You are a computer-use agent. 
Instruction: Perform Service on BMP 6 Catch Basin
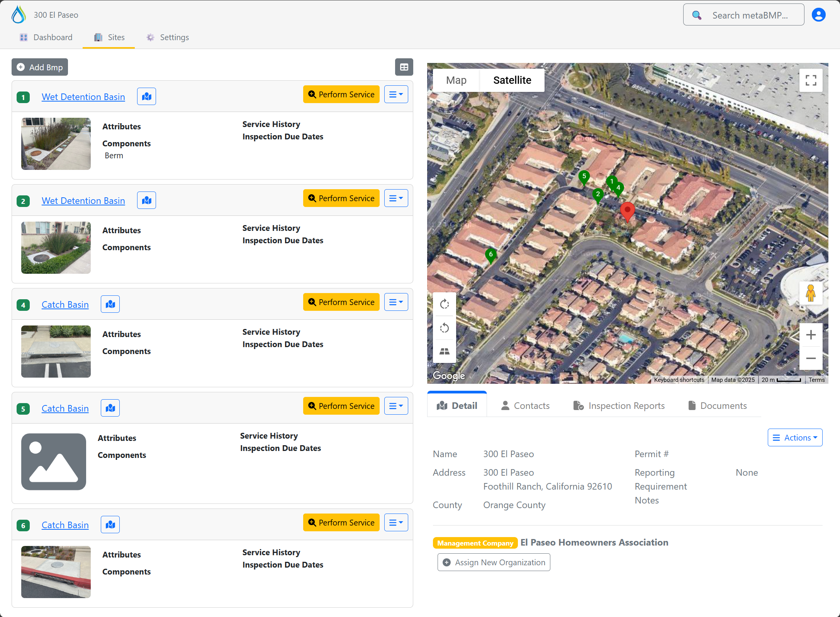[x=341, y=522]
